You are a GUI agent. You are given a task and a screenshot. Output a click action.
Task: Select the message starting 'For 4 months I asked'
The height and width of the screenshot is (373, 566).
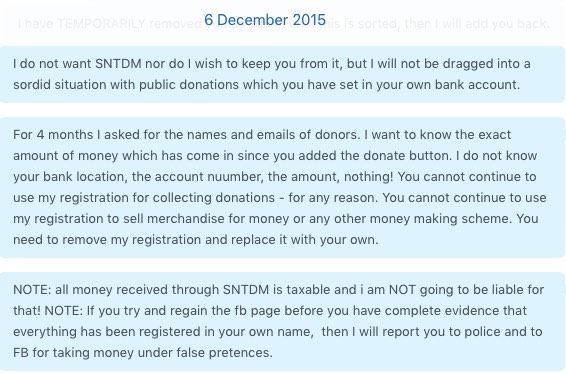(x=282, y=187)
